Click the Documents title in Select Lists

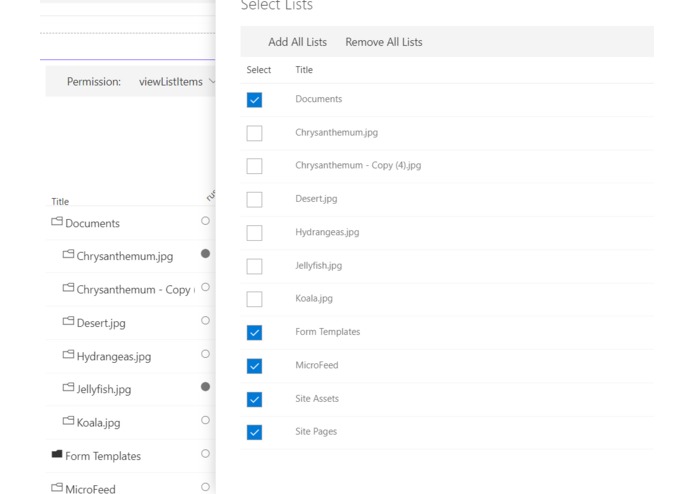319,99
